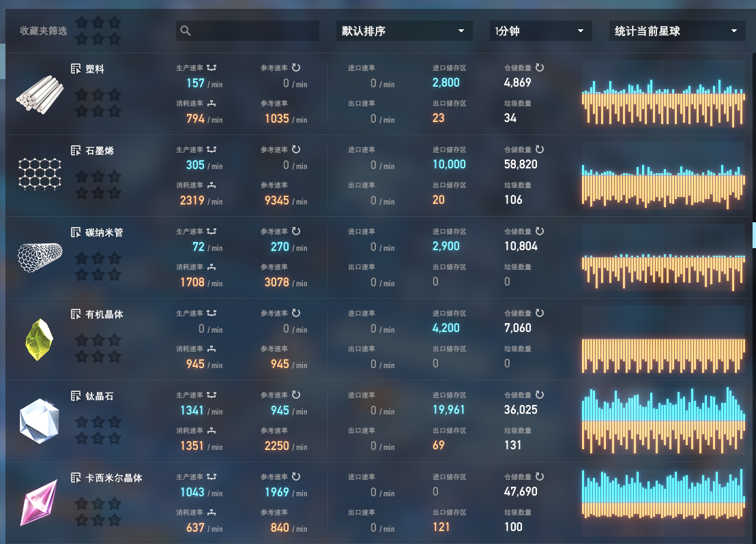The height and width of the screenshot is (544, 756).
Task: Toggle favorite star 3 for 塑料
Action: click(x=114, y=94)
